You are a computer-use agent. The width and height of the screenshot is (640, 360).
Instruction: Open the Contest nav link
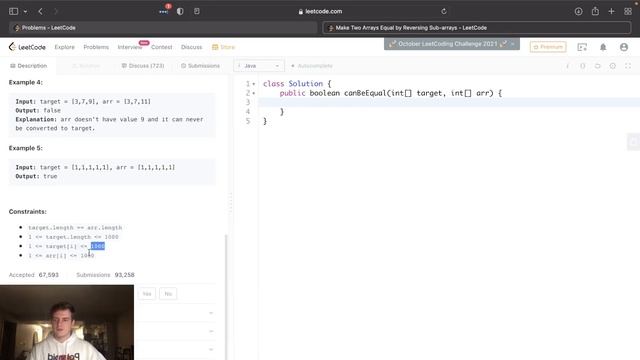tap(162, 47)
